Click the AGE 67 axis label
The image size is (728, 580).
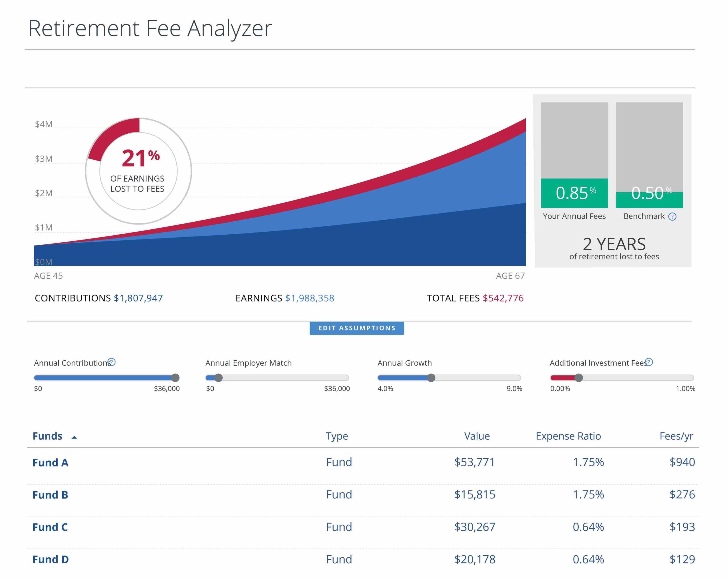[510, 276]
